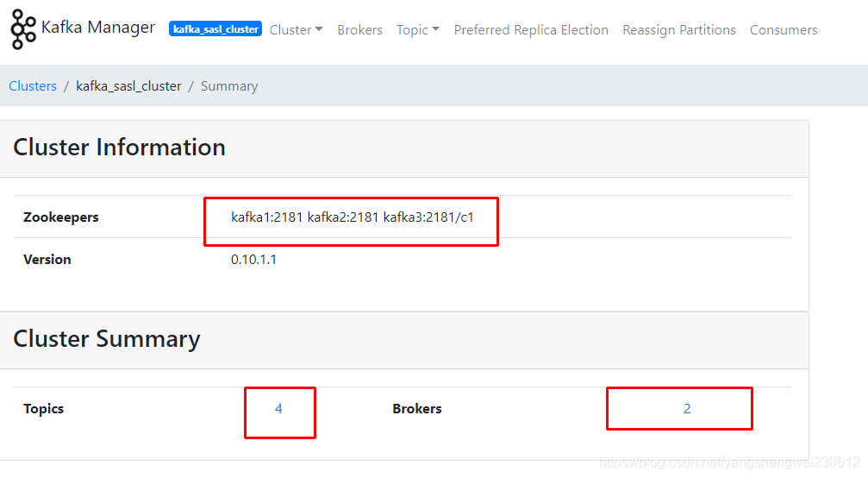Click the Zookeepers row label
The height and width of the screenshot is (478, 868).
tap(61, 217)
